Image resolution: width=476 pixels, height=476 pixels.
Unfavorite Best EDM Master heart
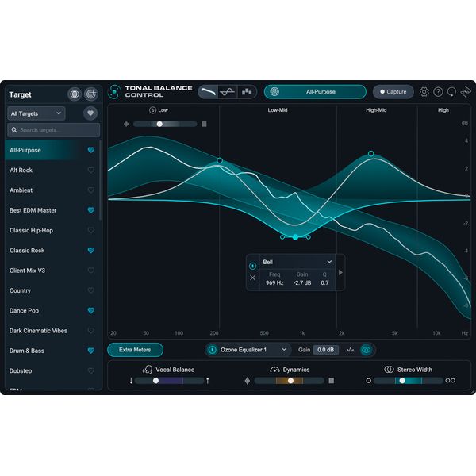91,210
